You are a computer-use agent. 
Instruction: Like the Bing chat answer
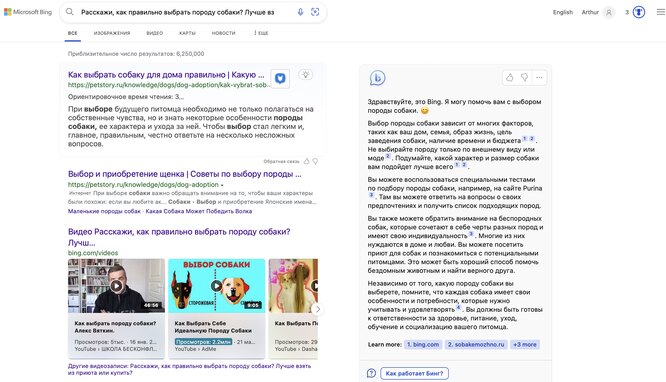coord(510,77)
